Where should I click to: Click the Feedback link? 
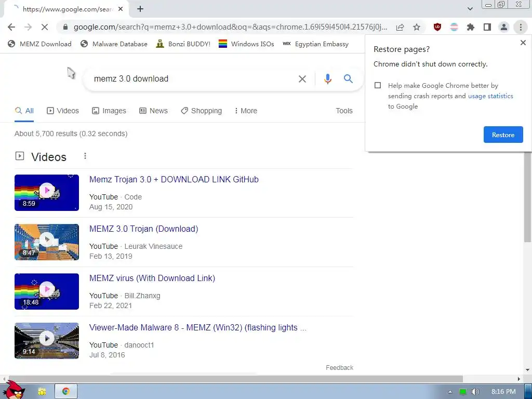pos(339,368)
